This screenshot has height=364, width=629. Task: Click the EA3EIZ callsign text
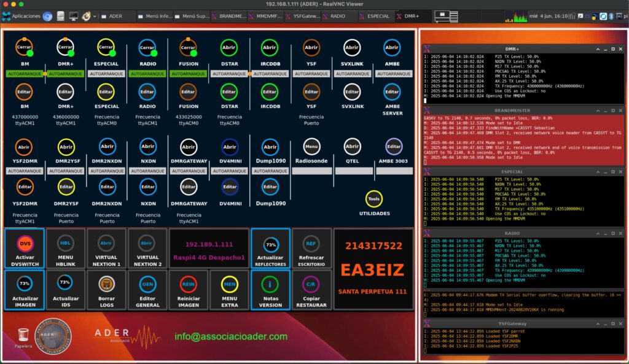pos(372,270)
